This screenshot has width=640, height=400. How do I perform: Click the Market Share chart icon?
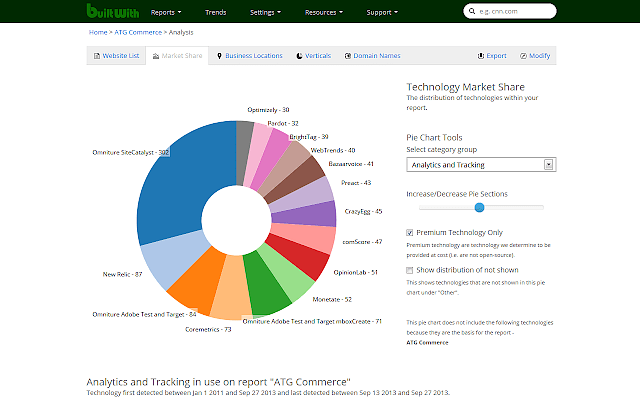(x=155, y=56)
